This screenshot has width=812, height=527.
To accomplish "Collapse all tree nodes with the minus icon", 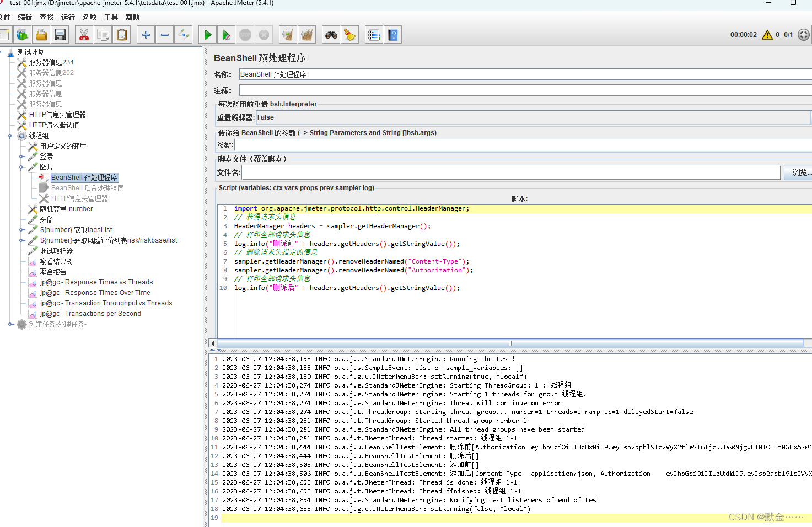I will pyautogui.click(x=165, y=35).
